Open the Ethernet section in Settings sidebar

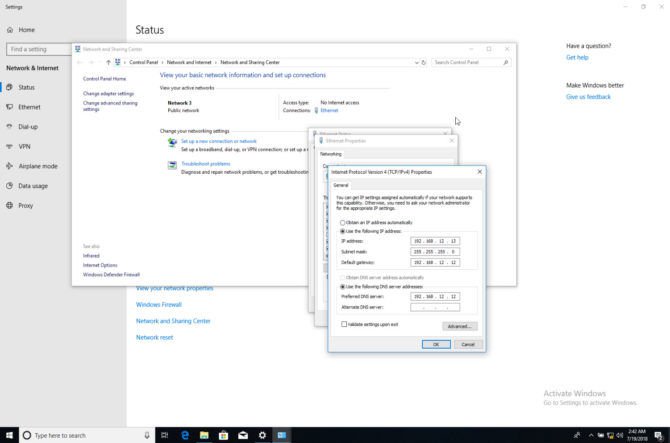(x=29, y=107)
